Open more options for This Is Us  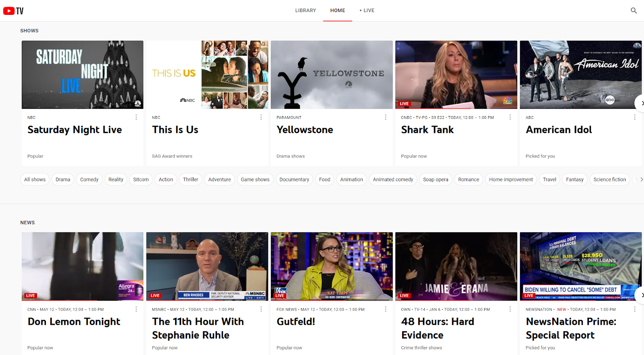point(261,117)
